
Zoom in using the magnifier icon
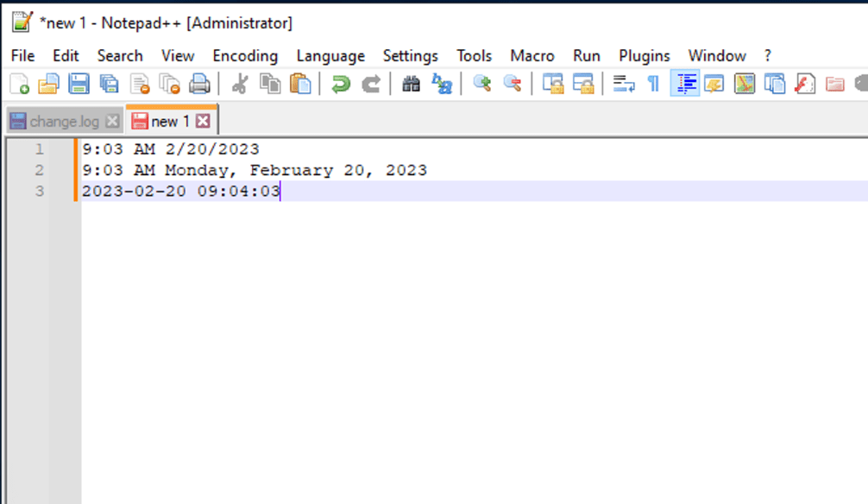tap(482, 84)
